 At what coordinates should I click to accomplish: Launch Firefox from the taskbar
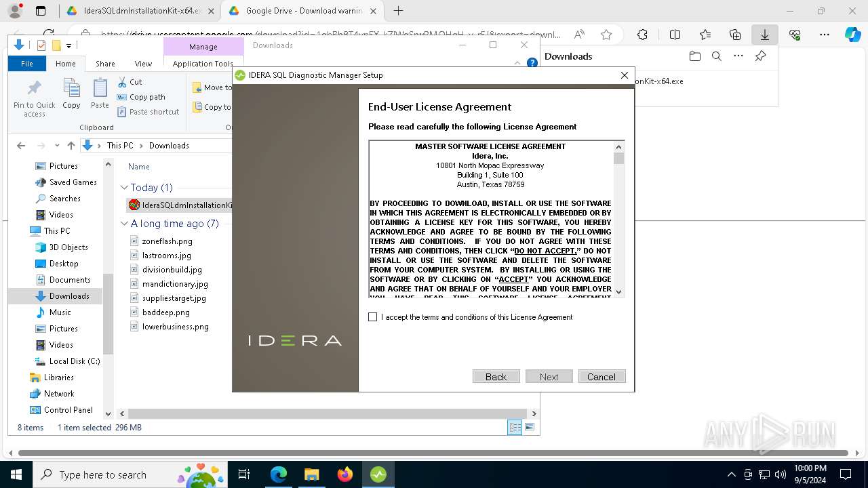pyautogui.click(x=345, y=474)
